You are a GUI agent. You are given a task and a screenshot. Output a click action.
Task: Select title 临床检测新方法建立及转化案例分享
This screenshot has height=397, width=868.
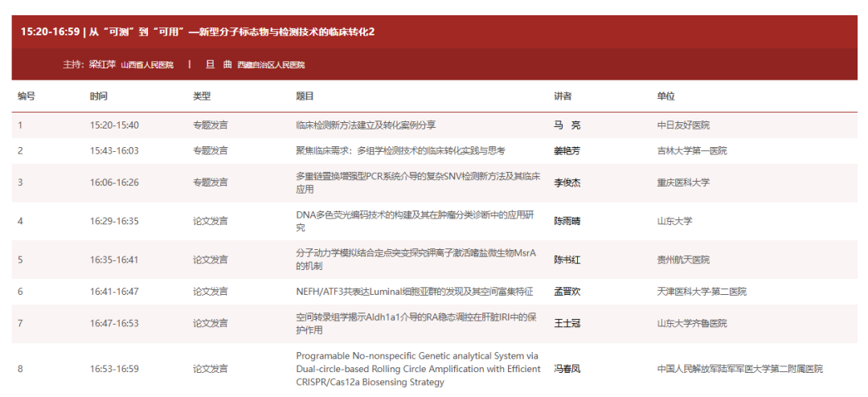click(366, 125)
